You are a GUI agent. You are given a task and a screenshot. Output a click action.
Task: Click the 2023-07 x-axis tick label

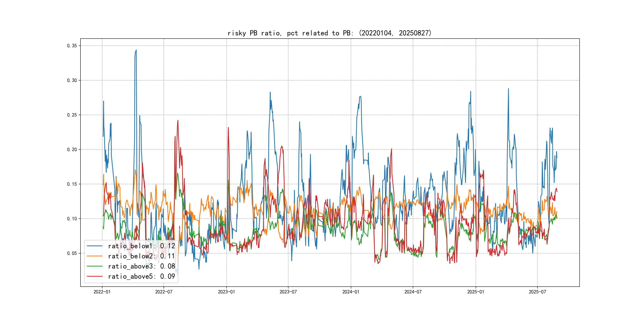click(x=288, y=292)
